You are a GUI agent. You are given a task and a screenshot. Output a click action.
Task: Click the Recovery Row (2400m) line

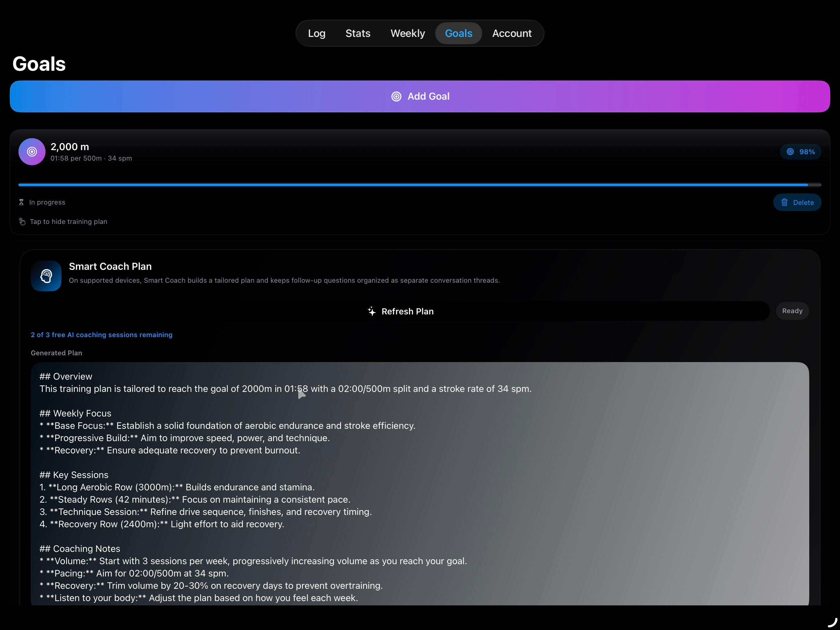(x=162, y=524)
